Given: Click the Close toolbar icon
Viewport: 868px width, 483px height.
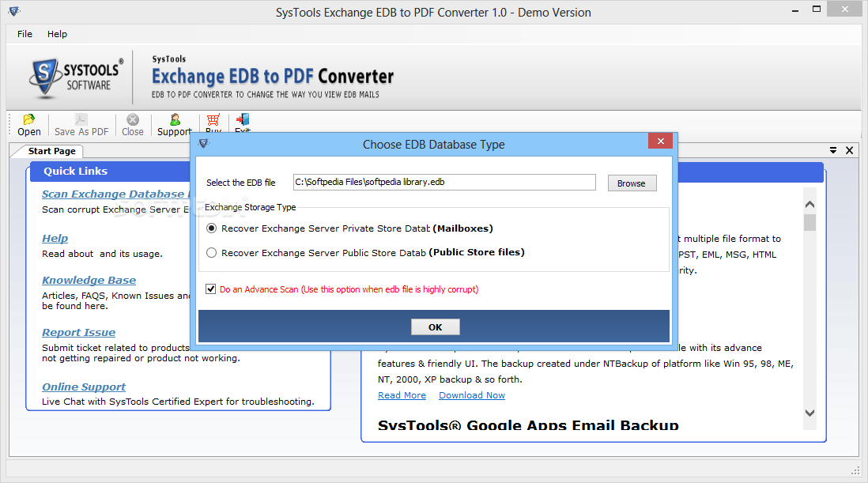Looking at the screenshot, I should tap(132, 125).
